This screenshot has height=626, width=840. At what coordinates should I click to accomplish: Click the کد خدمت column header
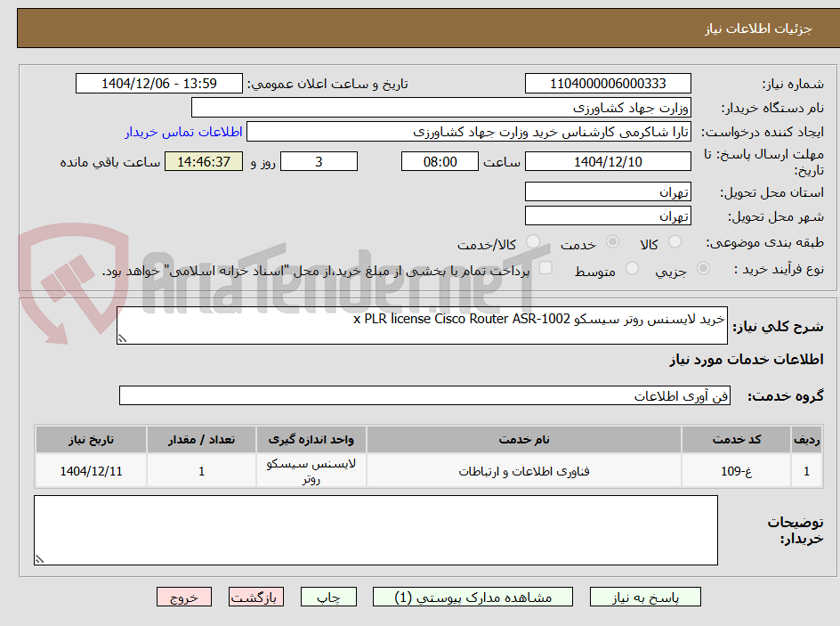click(737, 440)
